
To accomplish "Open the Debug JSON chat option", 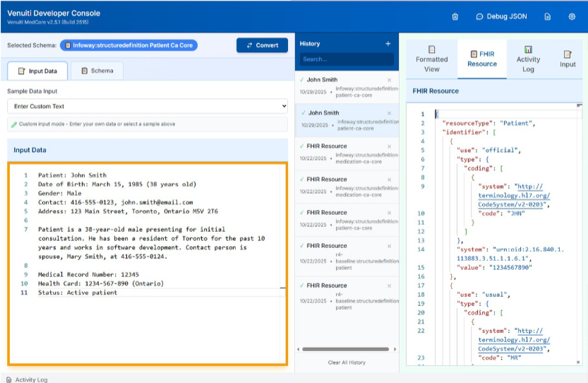I will pyautogui.click(x=501, y=16).
